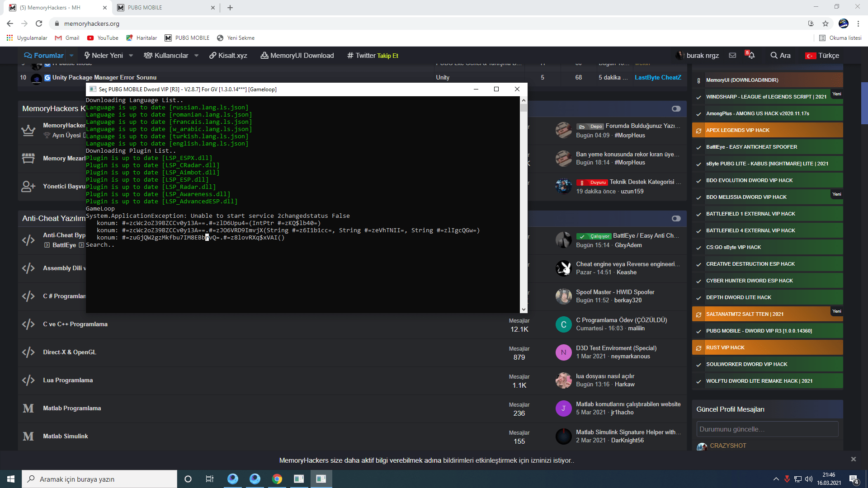This screenshot has width=868, height=488.
Task: Open the inbox envelope icon
Action: pos(732,55)
